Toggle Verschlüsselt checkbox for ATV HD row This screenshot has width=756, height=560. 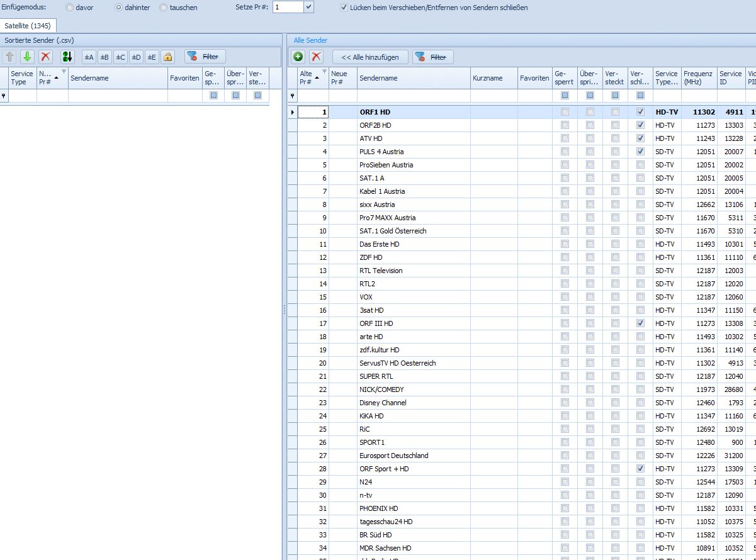[x=640, y=138]
